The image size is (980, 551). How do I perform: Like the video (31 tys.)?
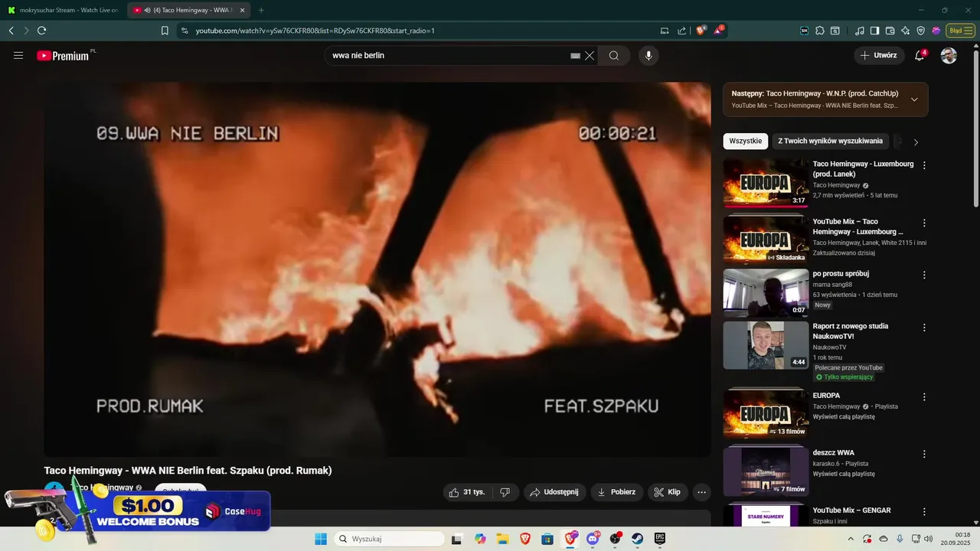(x=467, y=492)
